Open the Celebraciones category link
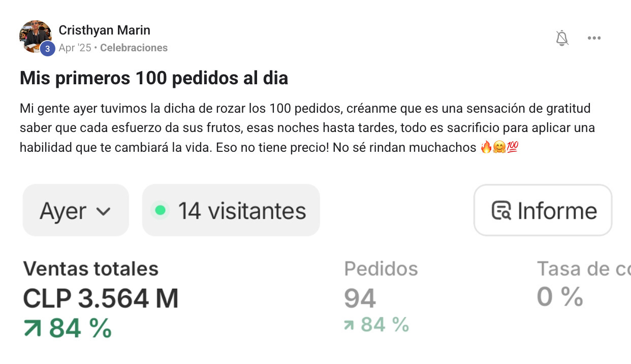This screenshot has width=631, height=364. (x=134, y=48)
